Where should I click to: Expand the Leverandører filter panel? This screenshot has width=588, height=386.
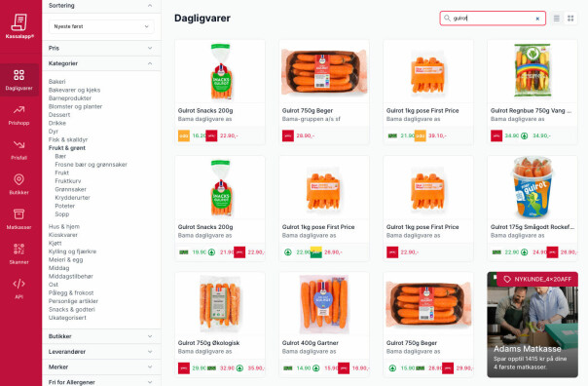click(101, 352)
